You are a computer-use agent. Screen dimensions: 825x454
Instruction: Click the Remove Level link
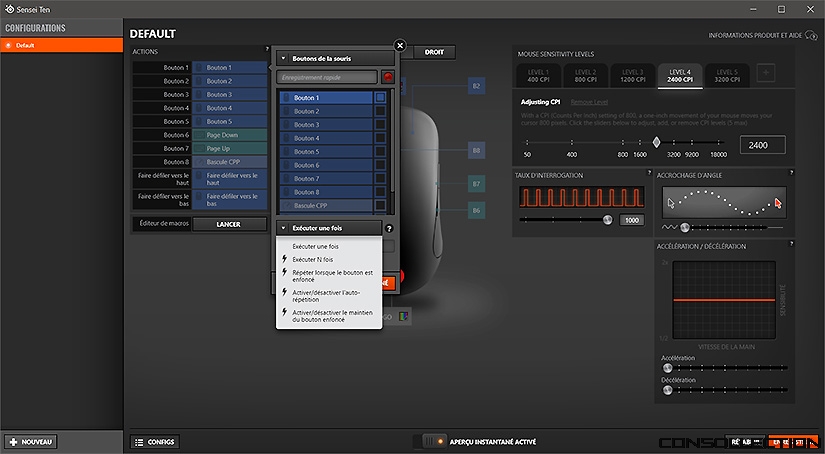(x=589, y=102)
